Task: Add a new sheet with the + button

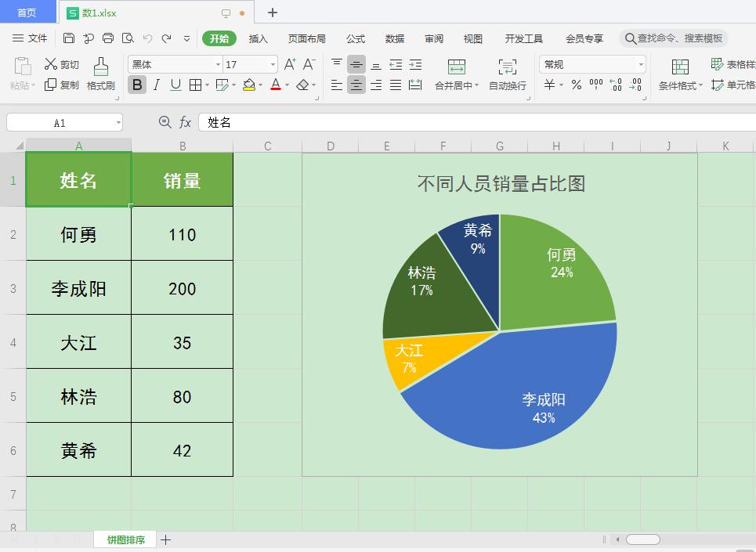Action: coord(166,539)
